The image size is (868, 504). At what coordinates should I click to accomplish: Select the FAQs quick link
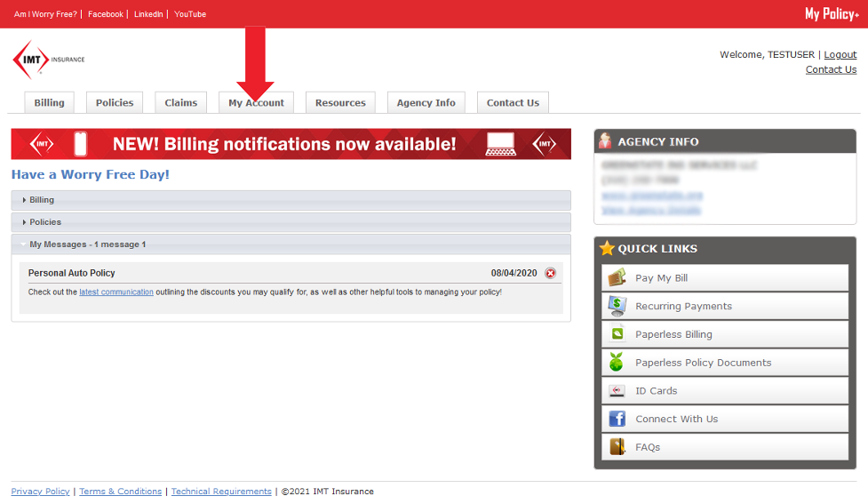[x=725, y=447]
